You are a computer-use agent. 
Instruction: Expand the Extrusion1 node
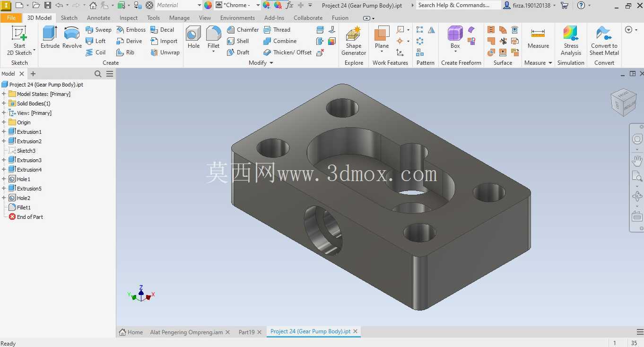4,132
